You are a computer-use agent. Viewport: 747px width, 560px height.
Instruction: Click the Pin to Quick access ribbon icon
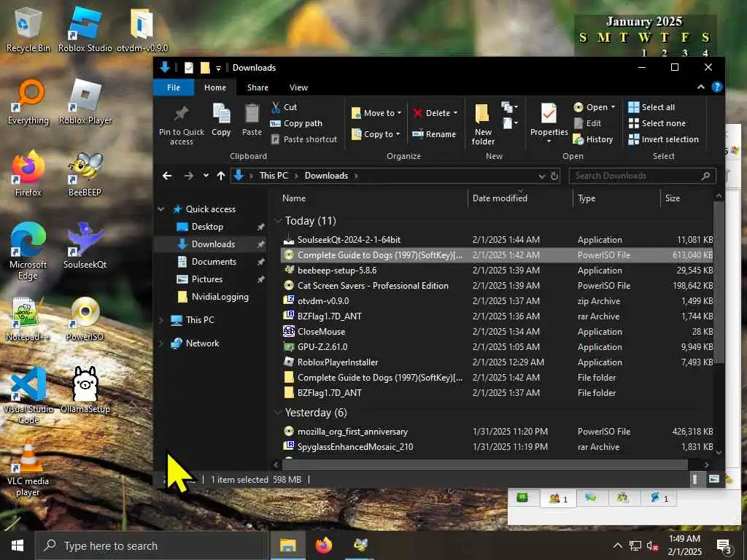181,125
